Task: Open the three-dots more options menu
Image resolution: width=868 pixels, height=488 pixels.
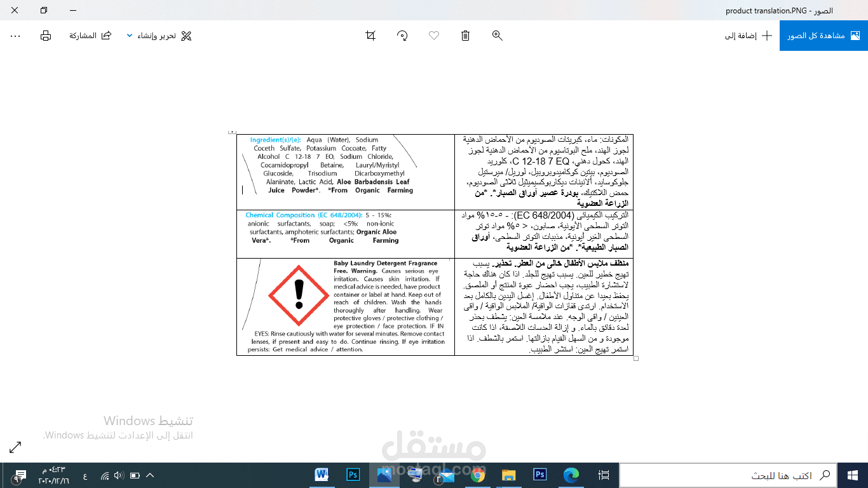Action: click(15, 36)
